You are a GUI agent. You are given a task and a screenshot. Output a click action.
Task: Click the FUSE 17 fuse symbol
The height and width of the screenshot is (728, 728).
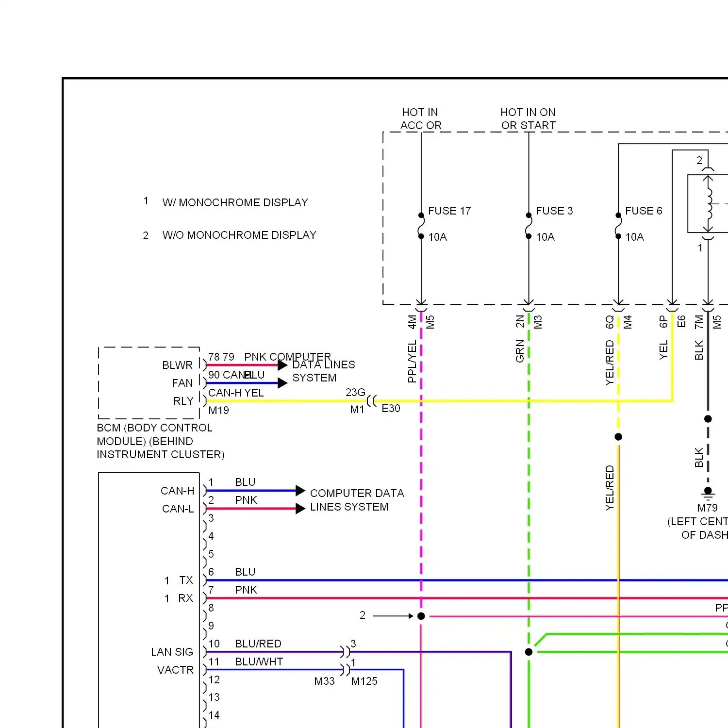tap(421, 226)
